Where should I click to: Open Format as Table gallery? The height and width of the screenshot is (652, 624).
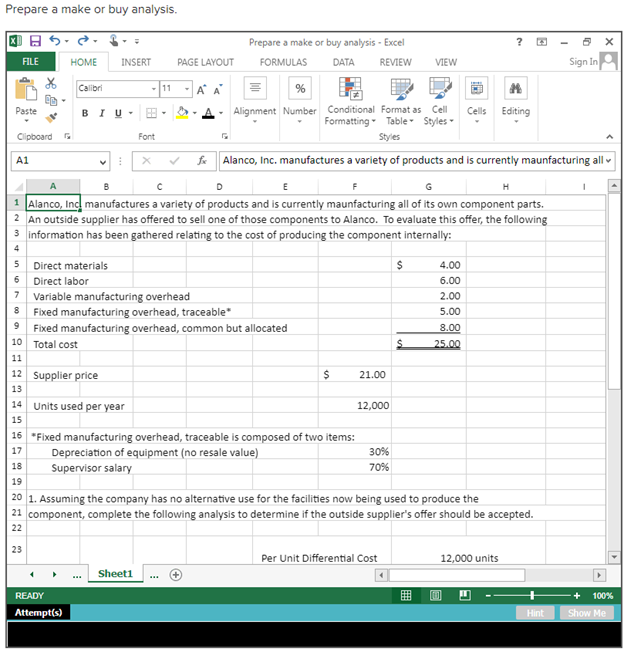[401, 101]
